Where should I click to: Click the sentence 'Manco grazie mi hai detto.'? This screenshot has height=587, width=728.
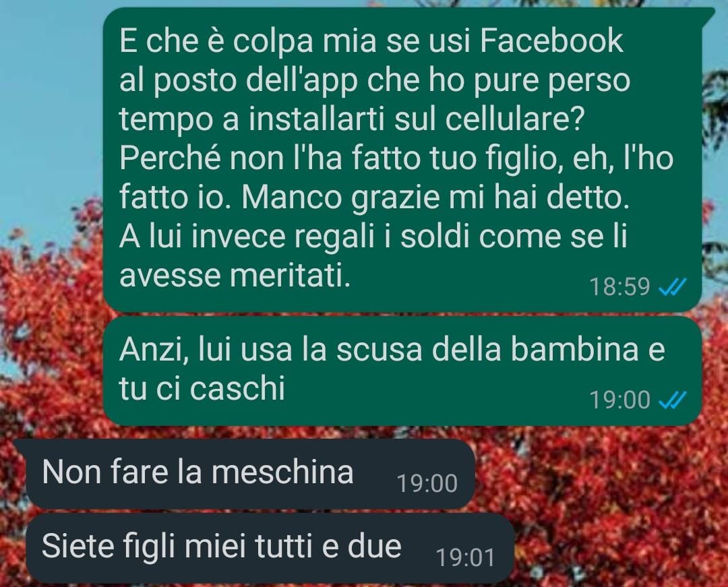point(435,197)
